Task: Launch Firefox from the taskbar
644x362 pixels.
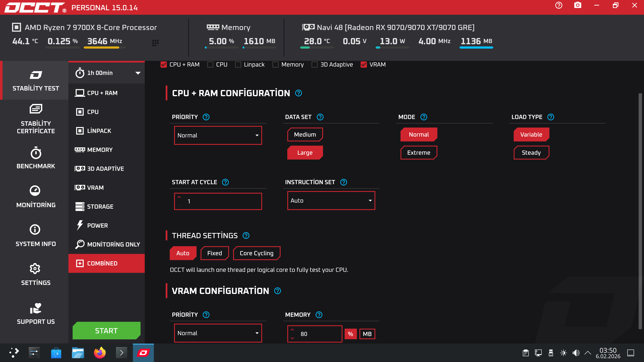Action: tap(100, 353)
